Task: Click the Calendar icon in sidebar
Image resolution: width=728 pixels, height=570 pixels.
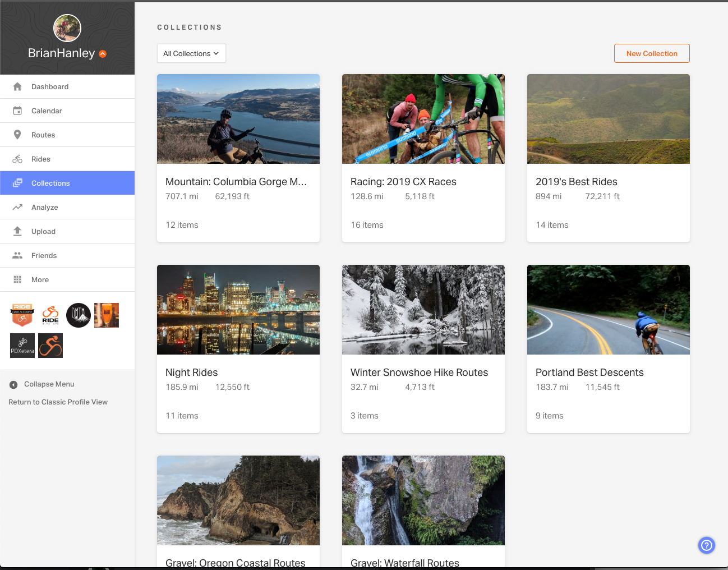Action: pos(17,111)
